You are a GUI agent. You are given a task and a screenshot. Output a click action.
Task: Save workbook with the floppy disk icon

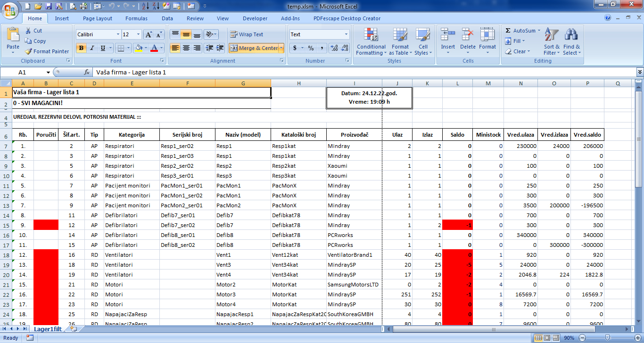click(x=49, y=6)
